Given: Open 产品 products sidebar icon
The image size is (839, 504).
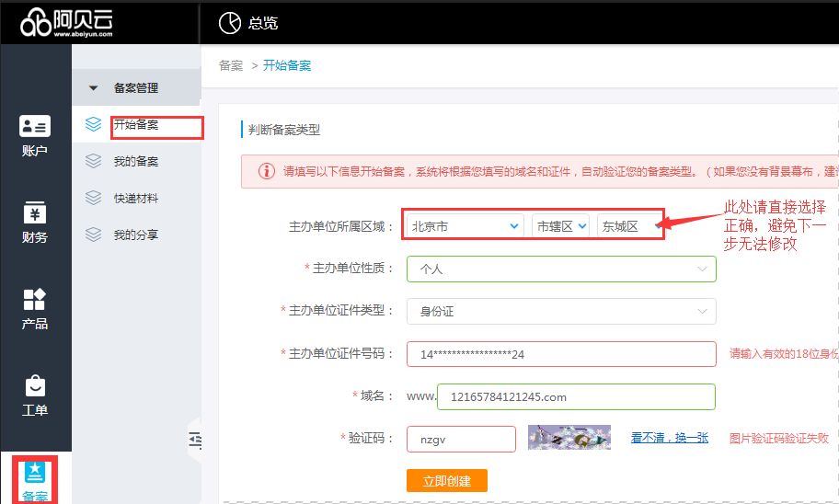Looking at the screenshot, I should click(x=35, y=299).
